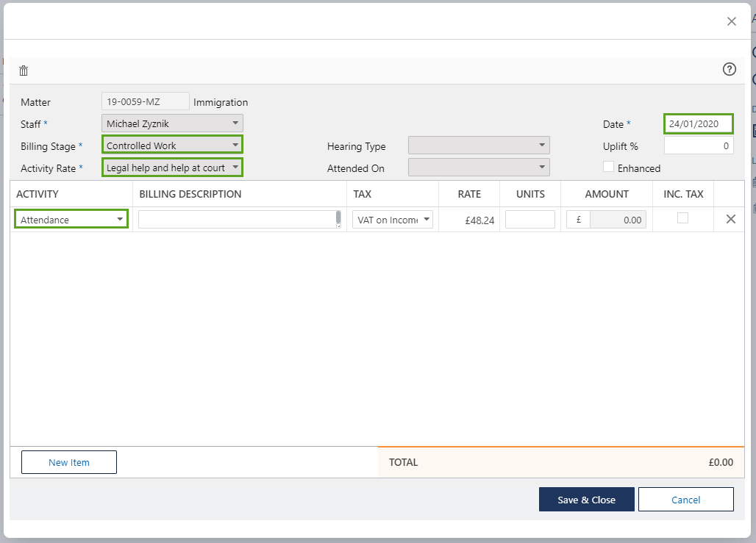Open the Activity Rate dropdown
This screenshot has width=756, height=543.
point(172,168)
